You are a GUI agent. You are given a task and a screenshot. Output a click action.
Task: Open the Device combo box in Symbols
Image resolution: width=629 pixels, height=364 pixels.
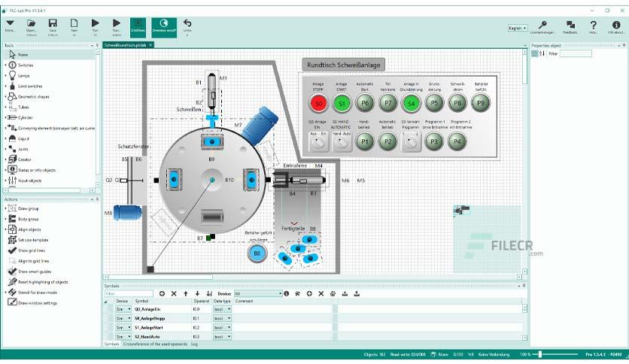coord(258,293)
